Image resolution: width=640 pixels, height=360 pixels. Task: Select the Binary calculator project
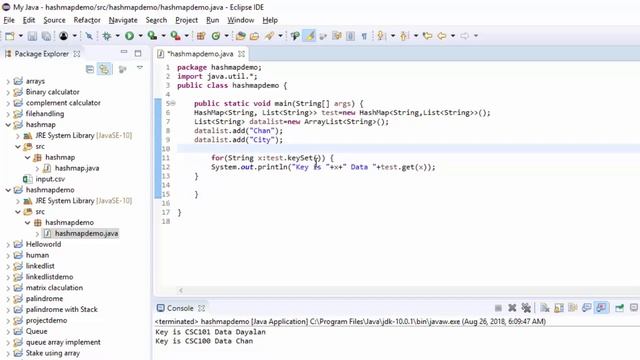tap(53, 92)
